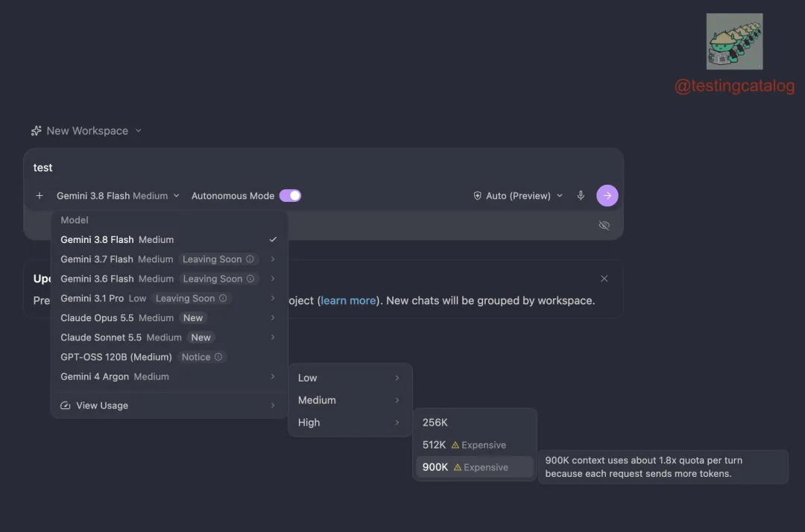This screenshot has height=532, width=805.
Task: Expand the Gemini 3.7 Flash submenu arrow
Action: click(273, 259)
